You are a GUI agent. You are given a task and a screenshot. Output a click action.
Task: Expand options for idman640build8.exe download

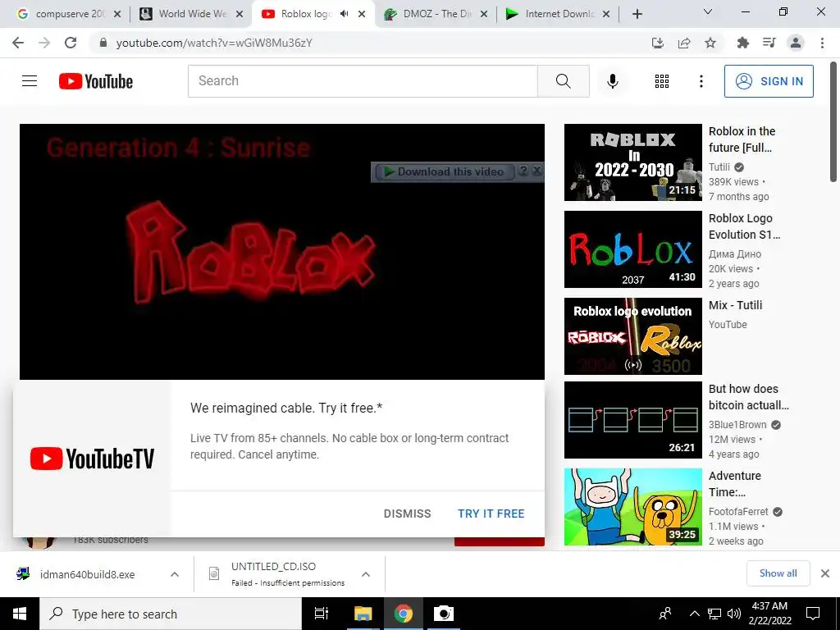pos(174,574)
